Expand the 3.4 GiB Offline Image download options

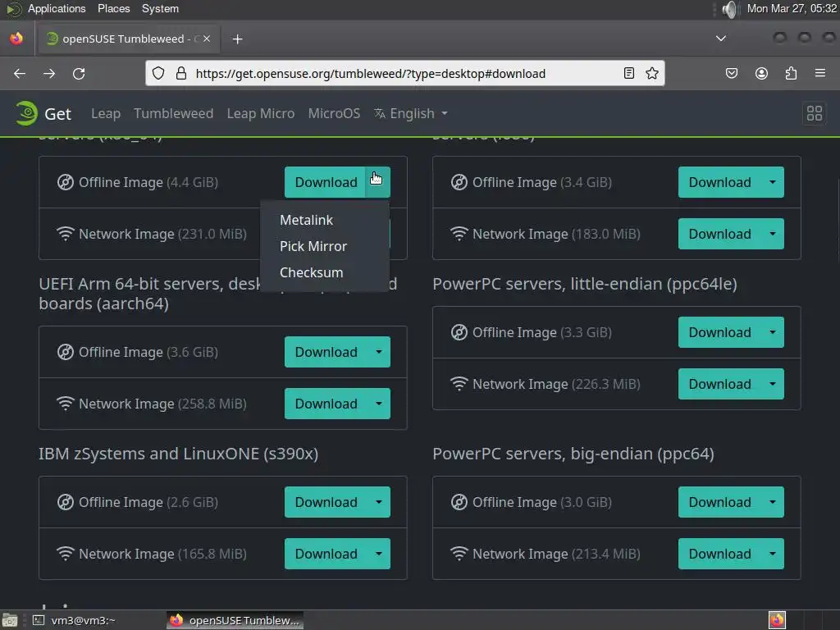point(773,182)
